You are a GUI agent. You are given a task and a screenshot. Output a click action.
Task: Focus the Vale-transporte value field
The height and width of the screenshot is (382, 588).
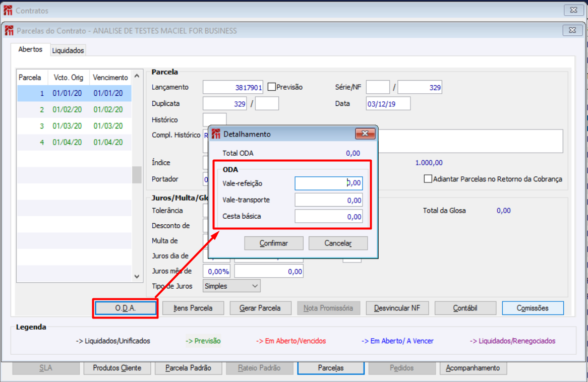(329, 200)
